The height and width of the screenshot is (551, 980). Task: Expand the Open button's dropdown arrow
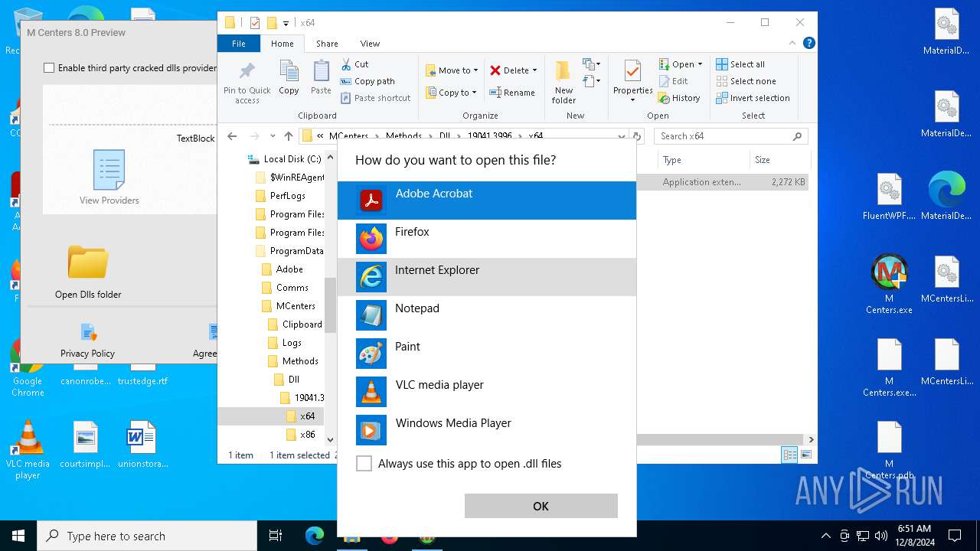(700, 64)
